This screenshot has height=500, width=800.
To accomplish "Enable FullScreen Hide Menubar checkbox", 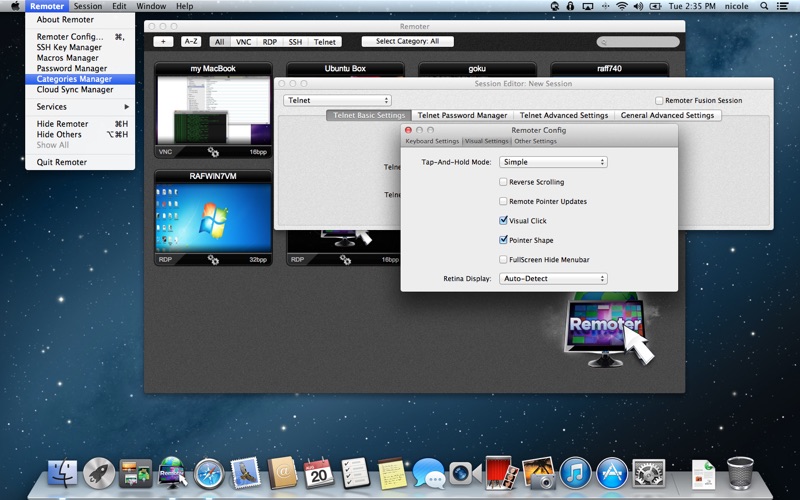I will point(503,259).
